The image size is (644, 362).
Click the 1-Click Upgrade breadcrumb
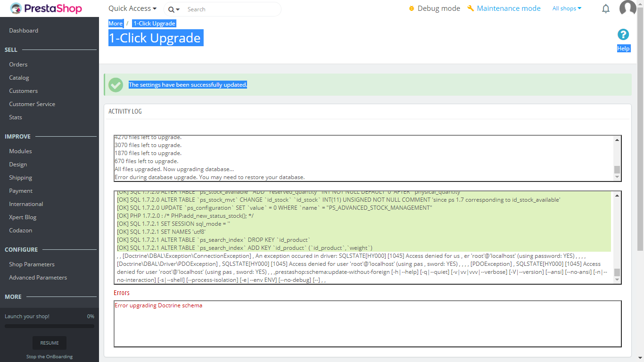(154, 24)
